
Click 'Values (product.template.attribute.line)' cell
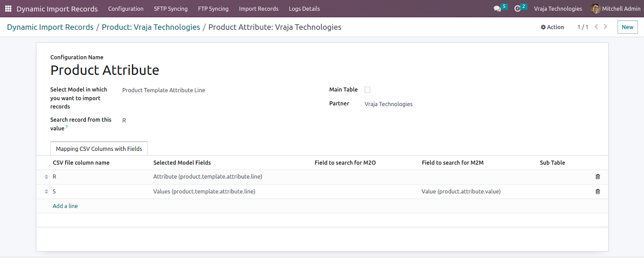tap(204, 191)
